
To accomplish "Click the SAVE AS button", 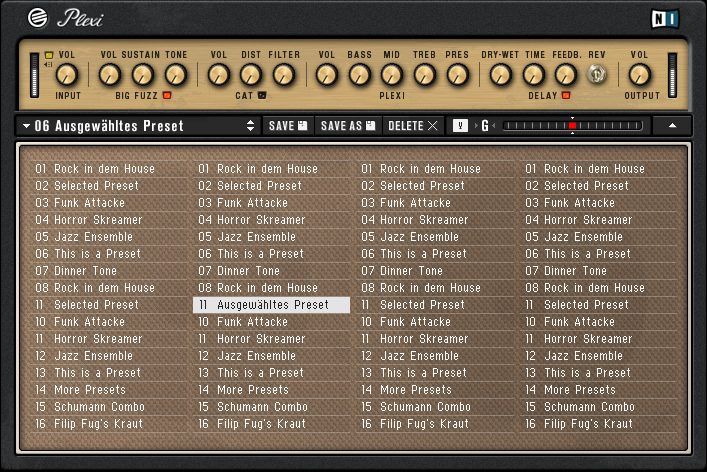I will click(348, 126).
